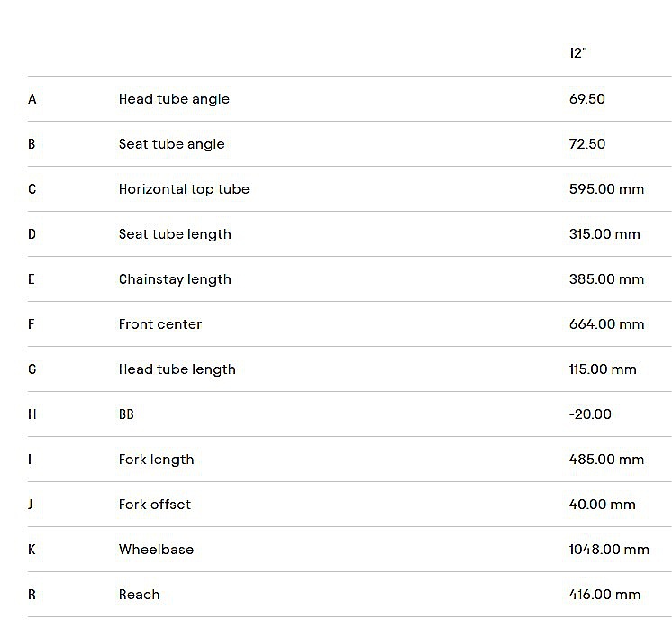Select the Chainstay length label
672x628 pixels.
coord(175,279)
